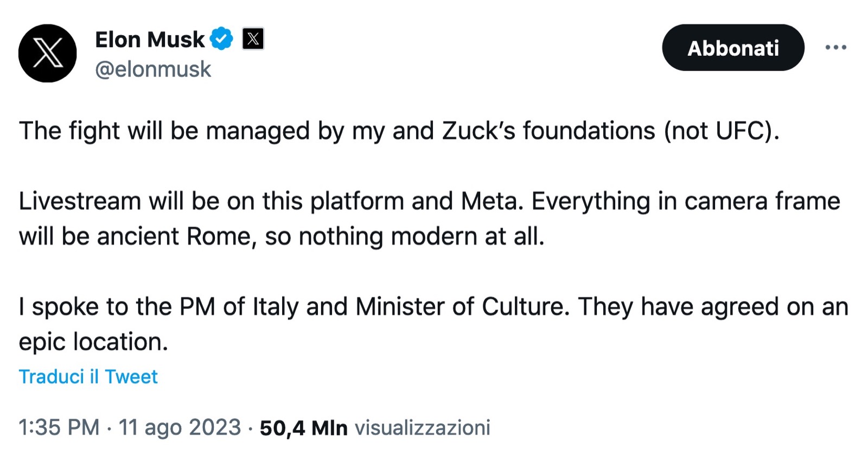Image resolution: width=868 pixels, height=461 pixels.
Task: Open the three-dot more options menu
Action: (835, 48)
